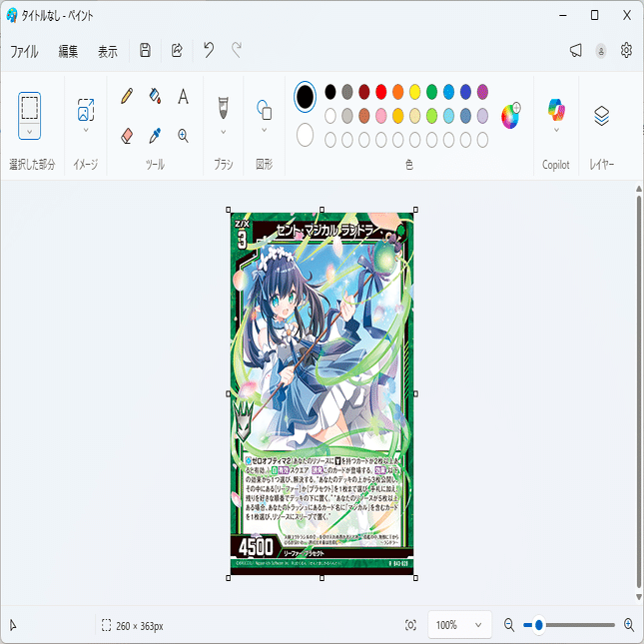Click the card image on canvas
The height and width of the screenshot is (644, 644).
click(x=322, y=393)
